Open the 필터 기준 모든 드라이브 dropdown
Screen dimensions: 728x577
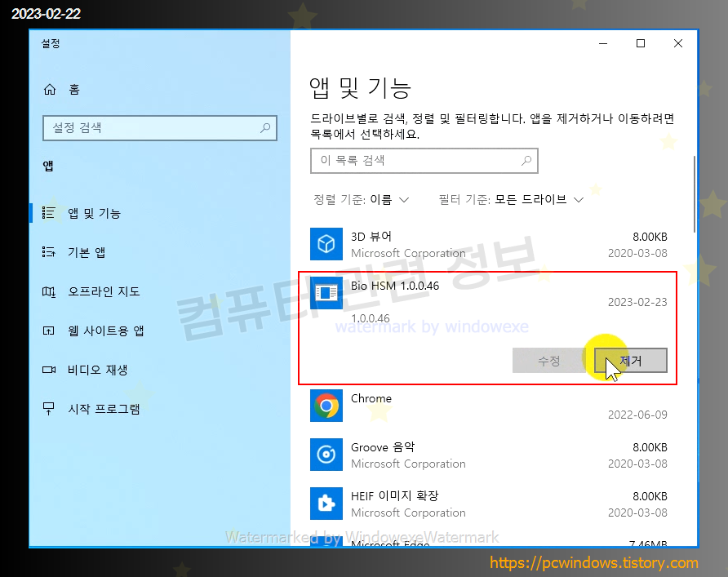pyautogui.click(x=511, y=200)
